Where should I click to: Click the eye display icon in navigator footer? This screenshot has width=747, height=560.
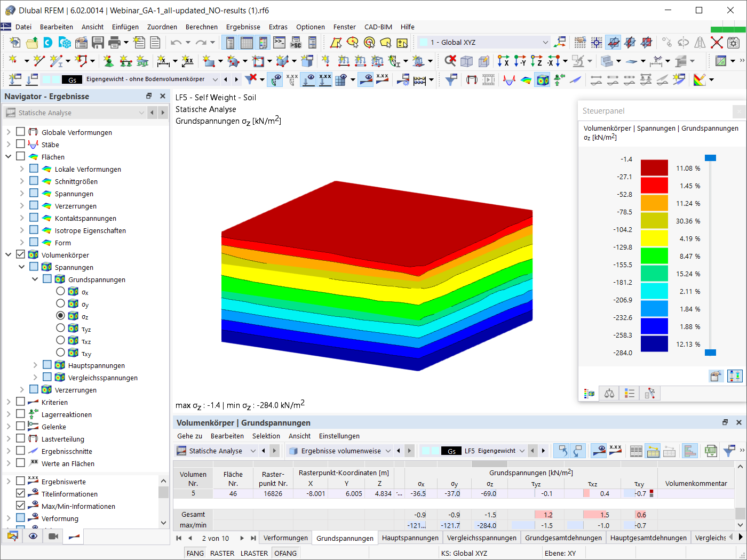click(x=33, y=537)
